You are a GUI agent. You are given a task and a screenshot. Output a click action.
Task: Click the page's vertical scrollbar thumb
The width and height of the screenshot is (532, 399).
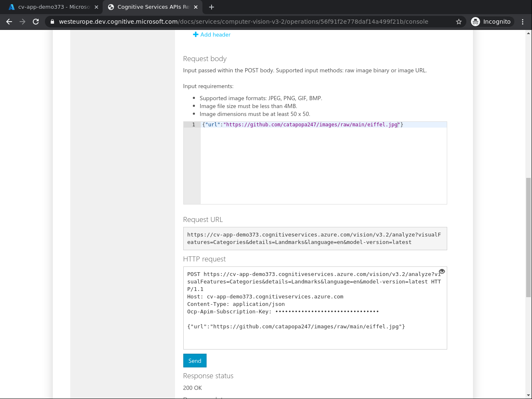pyautogui.click(x=528, y=237)
